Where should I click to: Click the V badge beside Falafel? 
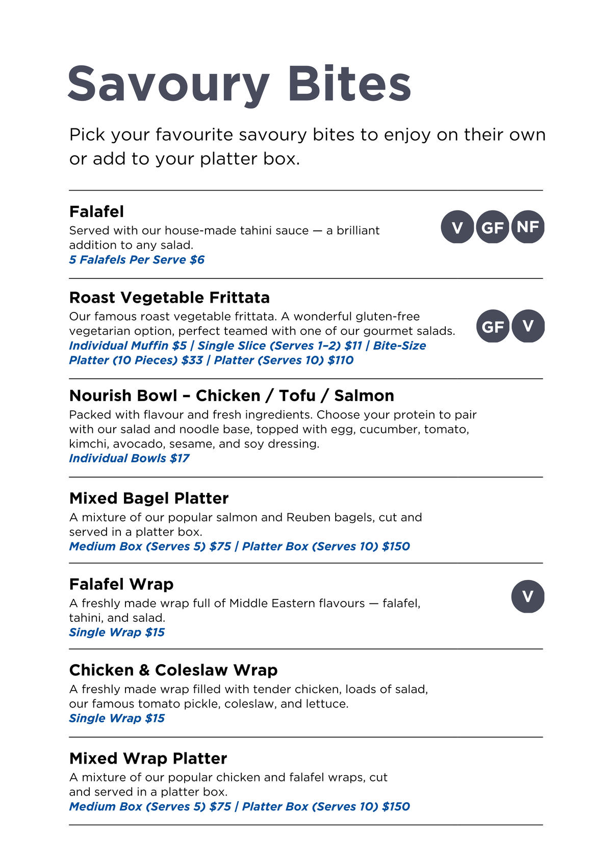point(457,227)
